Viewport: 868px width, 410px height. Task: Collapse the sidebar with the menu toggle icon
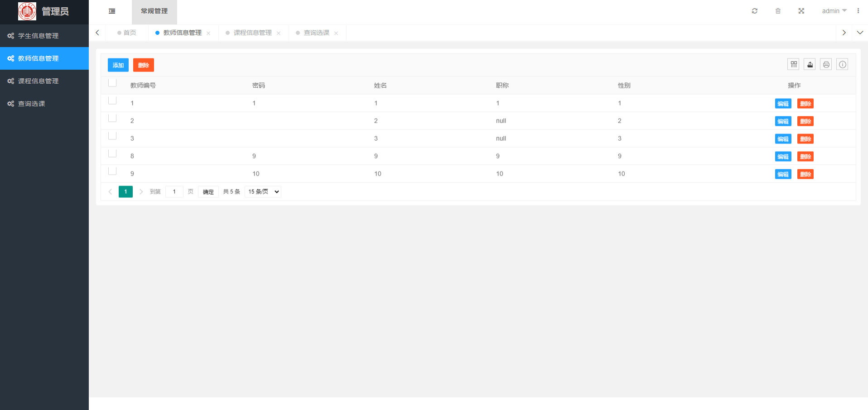coord(112,11)
